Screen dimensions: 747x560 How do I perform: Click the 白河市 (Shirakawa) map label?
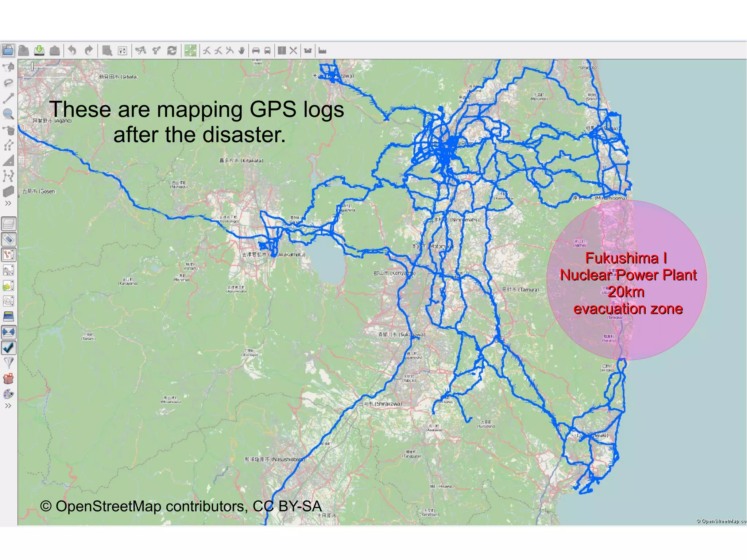(380, 404)
